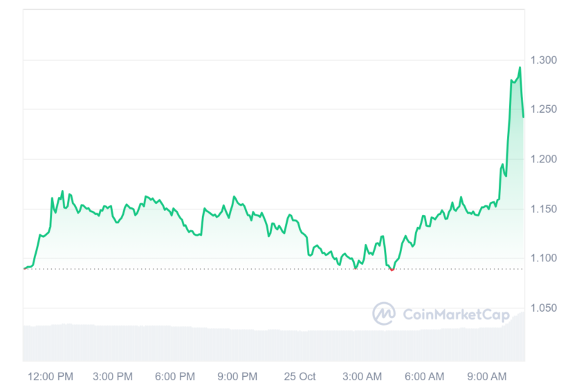The image size is (588, 392).
Task: Click the CoinMarketCap watermark text
Action: point(456,315)
